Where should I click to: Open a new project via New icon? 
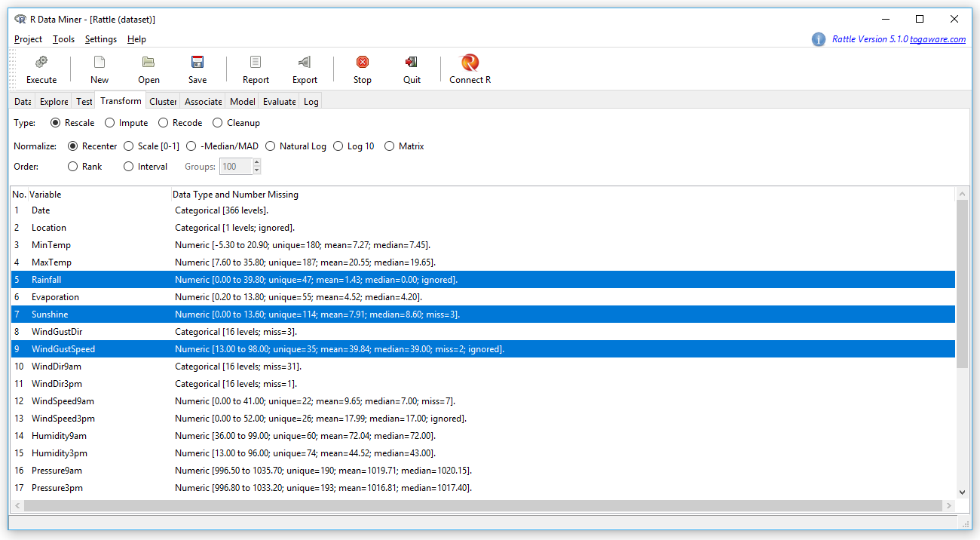99,69
